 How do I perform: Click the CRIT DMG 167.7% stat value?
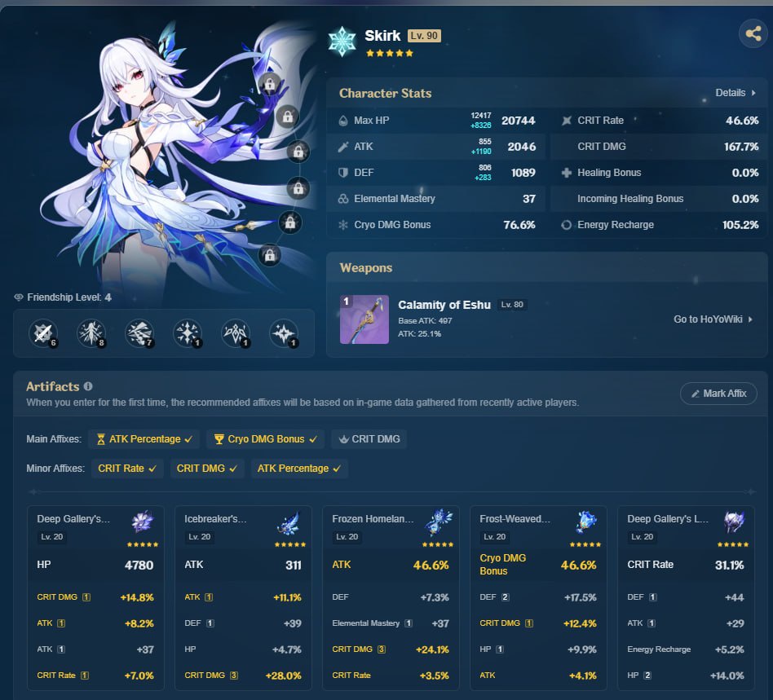point(741,147)
